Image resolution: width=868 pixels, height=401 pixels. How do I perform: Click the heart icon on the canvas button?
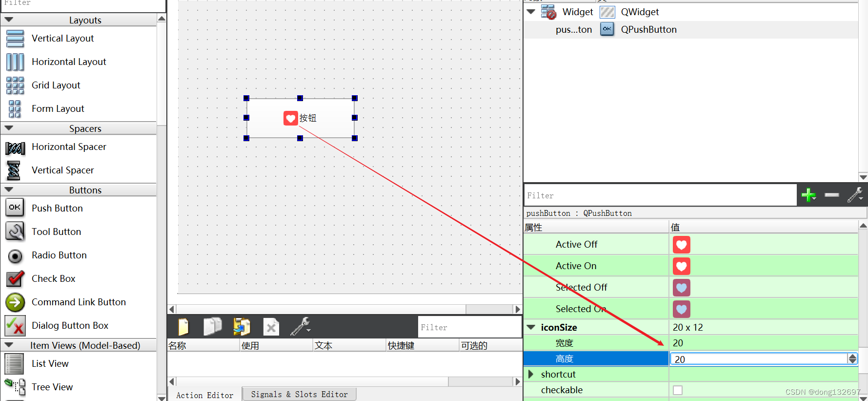290,118
